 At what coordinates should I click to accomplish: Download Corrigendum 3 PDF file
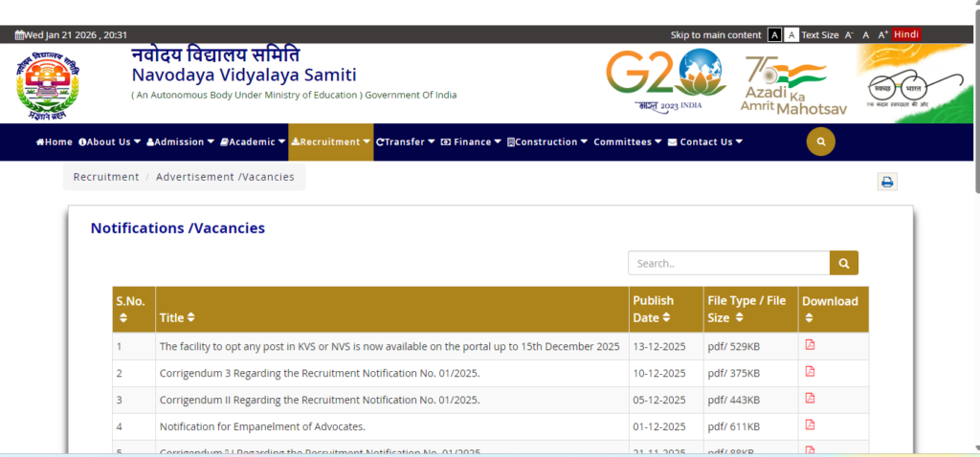tap(810, 372)
